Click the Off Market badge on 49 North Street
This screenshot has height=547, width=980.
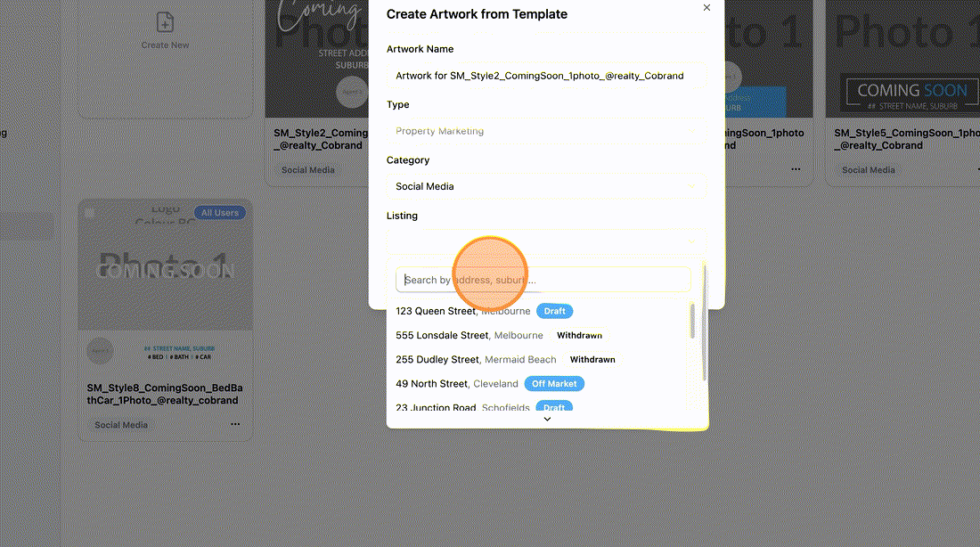554,384
